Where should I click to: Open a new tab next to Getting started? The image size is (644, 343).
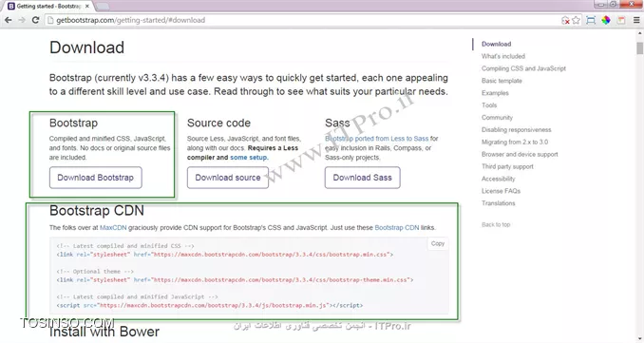103,7
